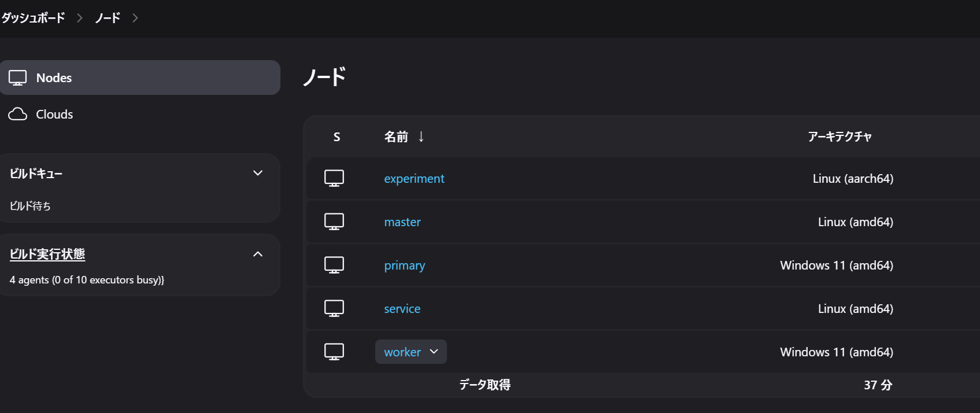Expand the ビルドキュー panel chevron

click(258, 173)
